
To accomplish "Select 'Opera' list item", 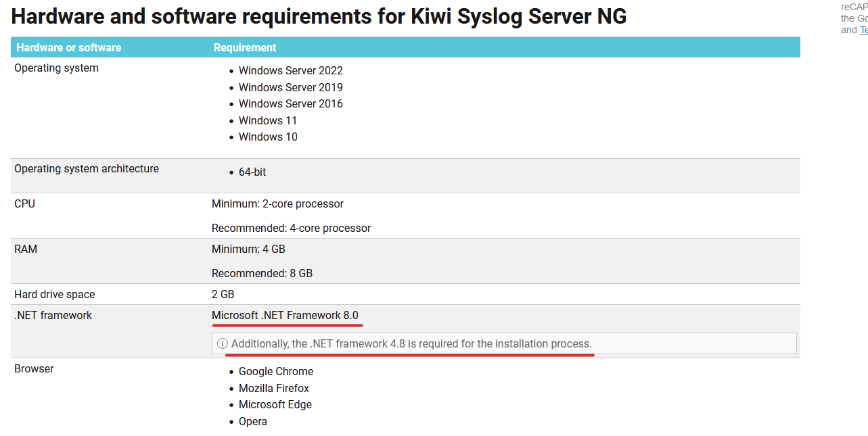I will pyautogui.click(x=253, y=421).
